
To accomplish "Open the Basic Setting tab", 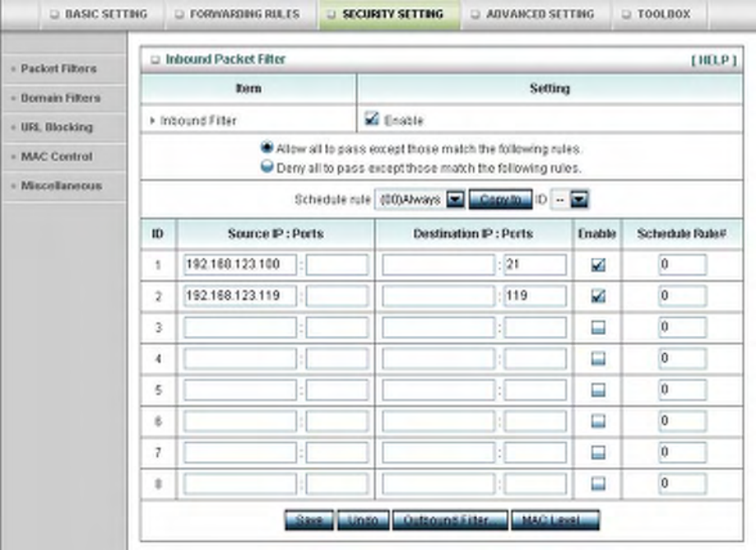I will (x=102, y=14).
